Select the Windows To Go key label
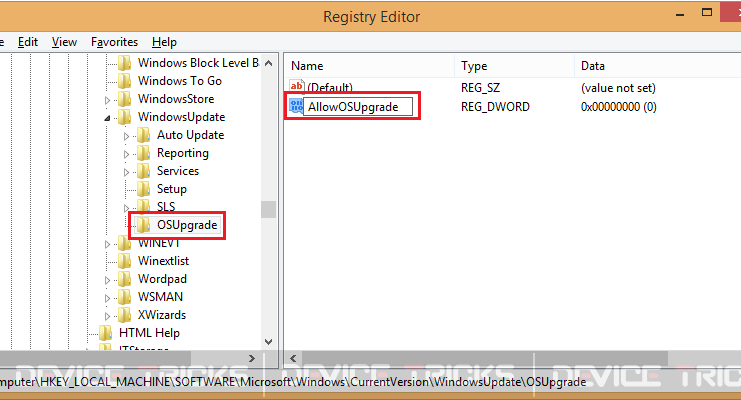The width and height of the screenshot is (741, 400). [180, 81]
